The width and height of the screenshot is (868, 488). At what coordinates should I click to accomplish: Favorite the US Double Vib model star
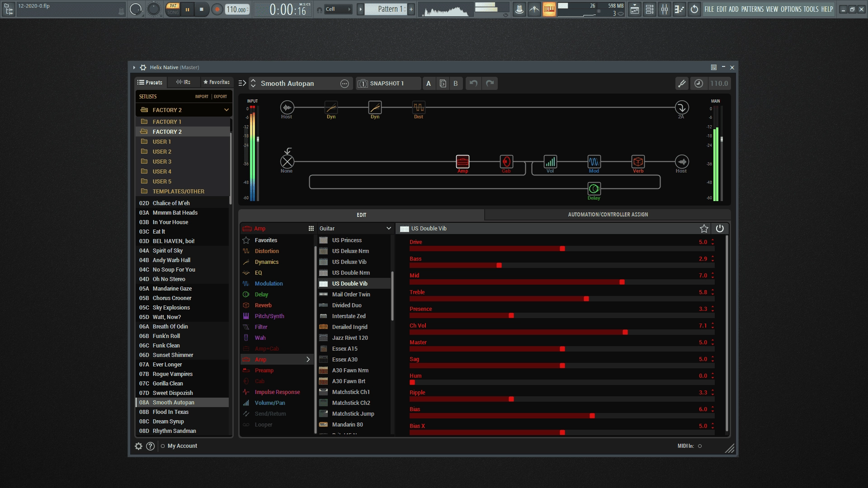pyautogui.click(x=704, y=229)
